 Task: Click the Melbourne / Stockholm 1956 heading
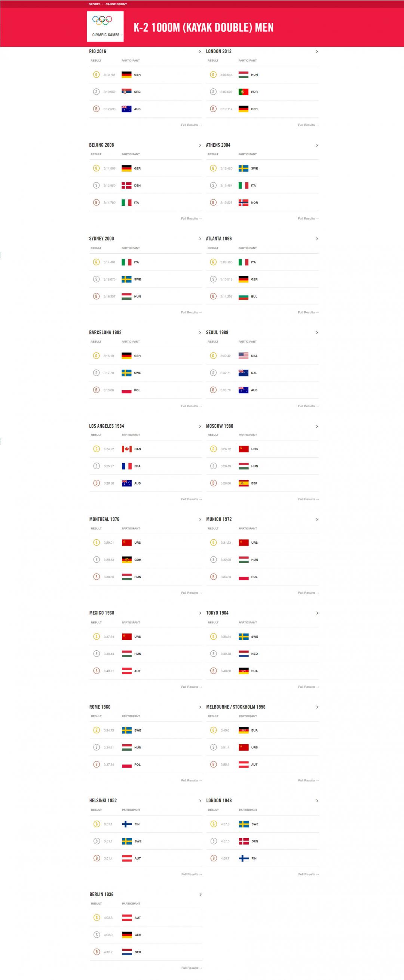tap(236, 707)
